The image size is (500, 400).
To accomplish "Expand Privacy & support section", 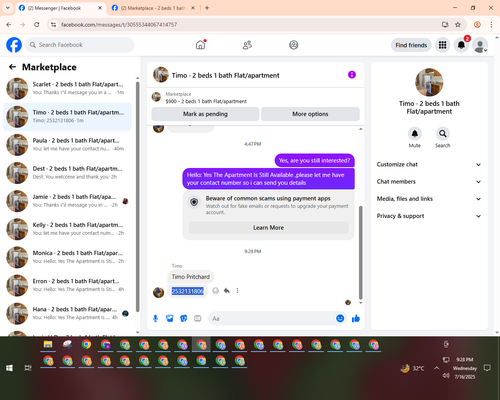I will coord(429,216).
